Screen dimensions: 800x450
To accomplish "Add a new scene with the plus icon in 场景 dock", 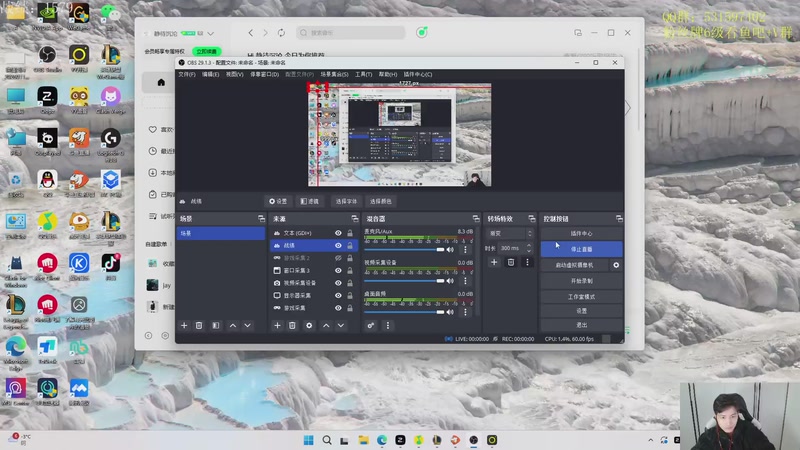I will click(x=184, y=326).
